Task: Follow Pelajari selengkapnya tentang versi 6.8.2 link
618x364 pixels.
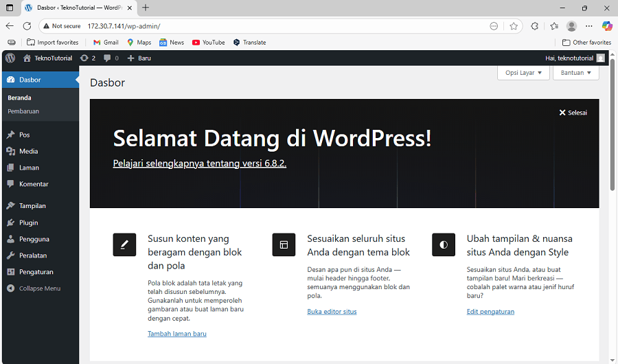Action: (x=199, y=163)
